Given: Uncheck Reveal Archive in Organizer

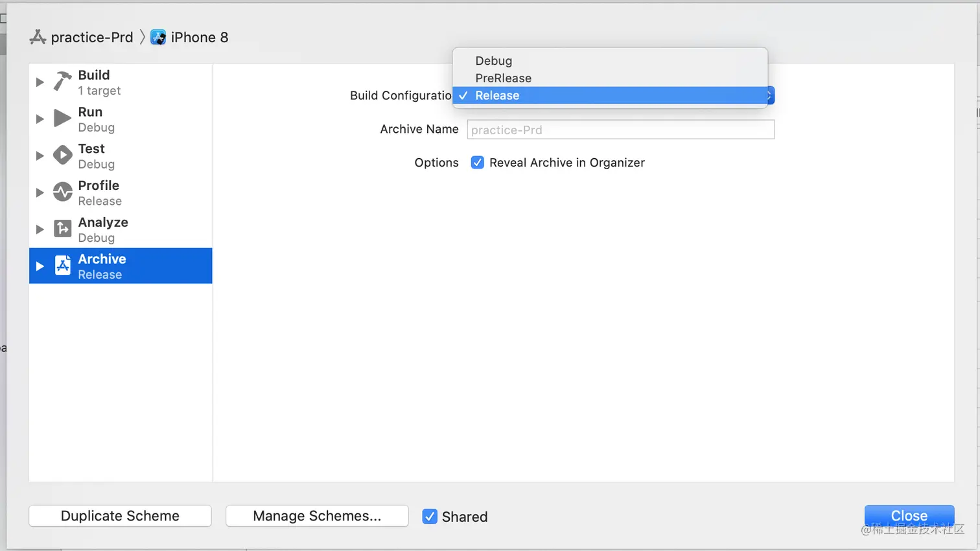Looking at the screenshot, I should click(478, 163).
